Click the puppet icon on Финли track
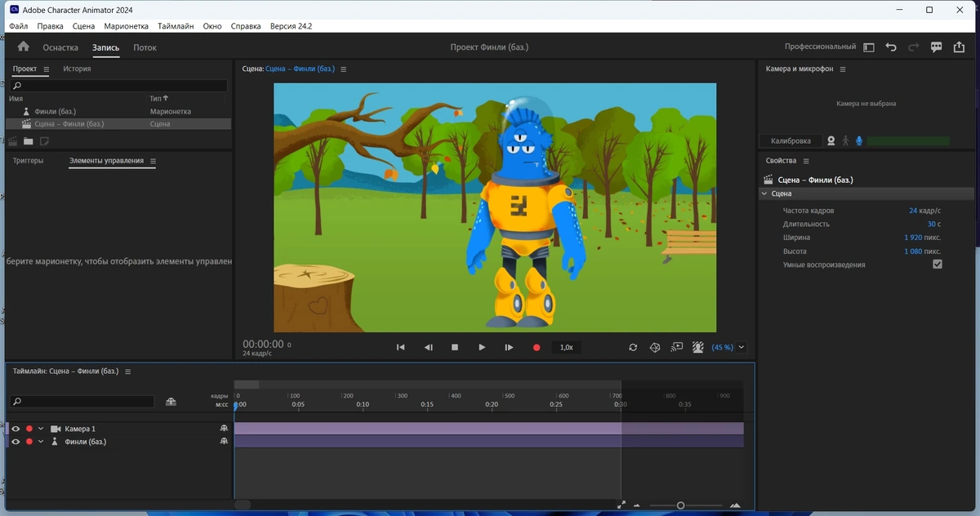The image size is (980, 516). 224,442
